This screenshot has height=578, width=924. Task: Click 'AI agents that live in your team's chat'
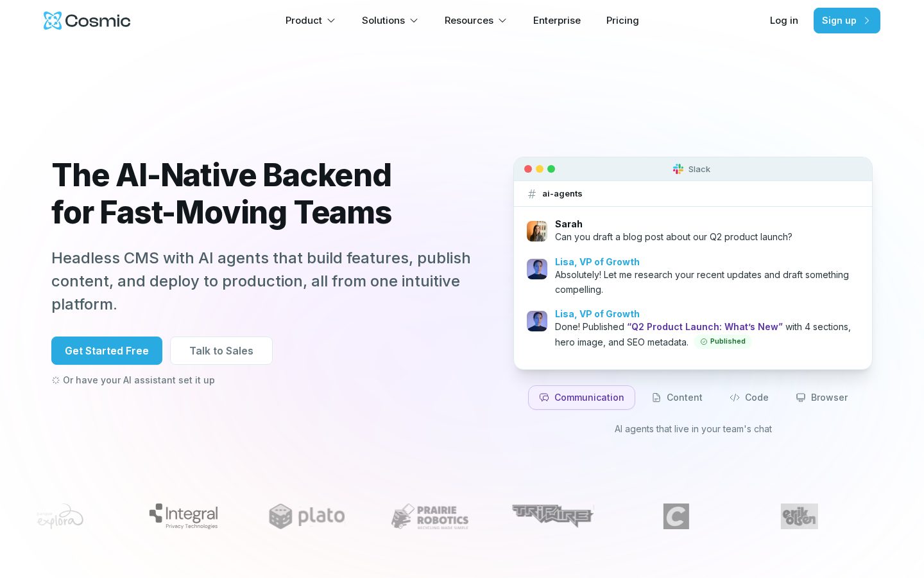click(x=693, y=429)
